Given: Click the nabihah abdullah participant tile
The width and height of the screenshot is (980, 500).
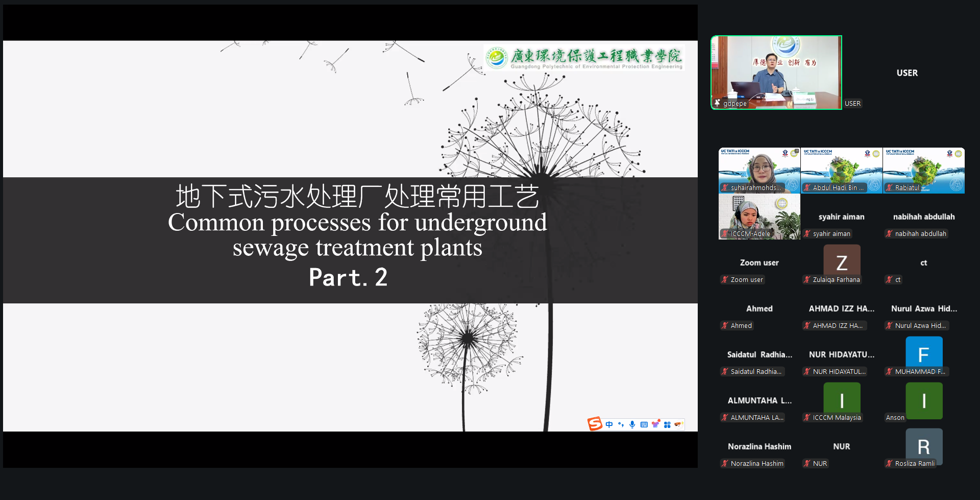Looking at the screenshot, I should click(x=923, y=217).
